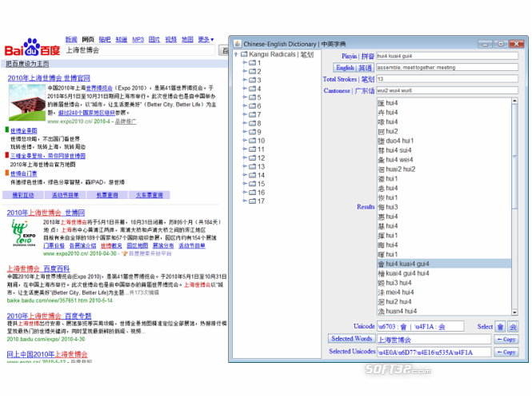532x398 pixels.
Task: Click the Pinyin input field
Action: pos(447,56)
